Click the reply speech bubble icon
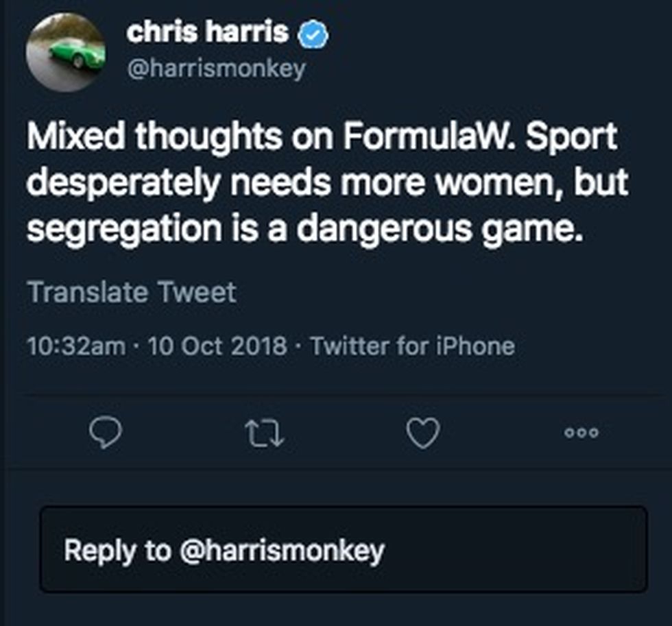This screenshot has width=672, height=626. pyautogui.click(x=106, y=433)
